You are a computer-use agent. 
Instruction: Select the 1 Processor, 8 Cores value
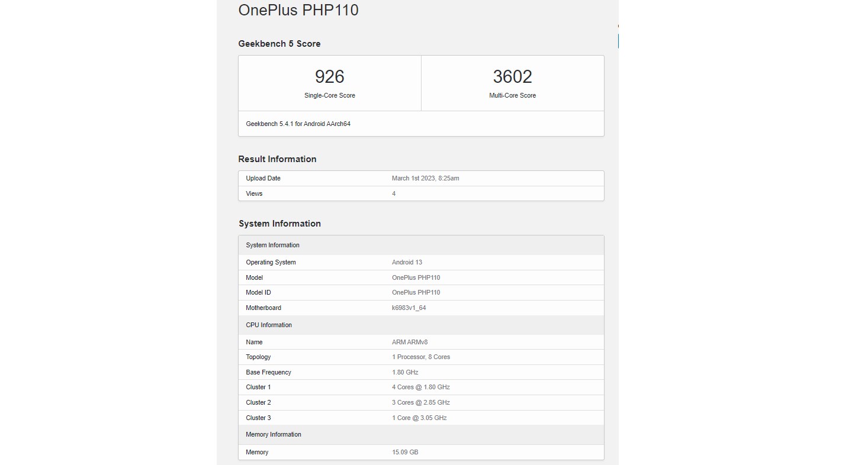[x=421, y=357]
